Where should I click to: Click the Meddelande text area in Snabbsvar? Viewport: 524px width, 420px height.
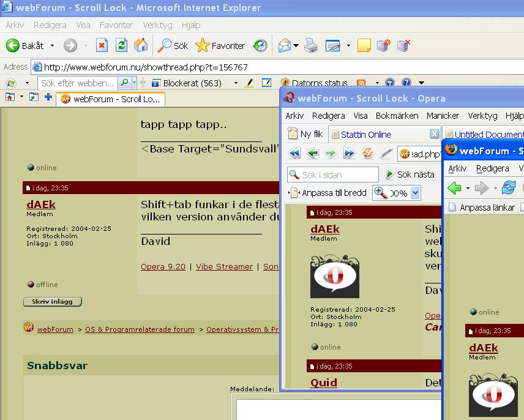[339, 410]
